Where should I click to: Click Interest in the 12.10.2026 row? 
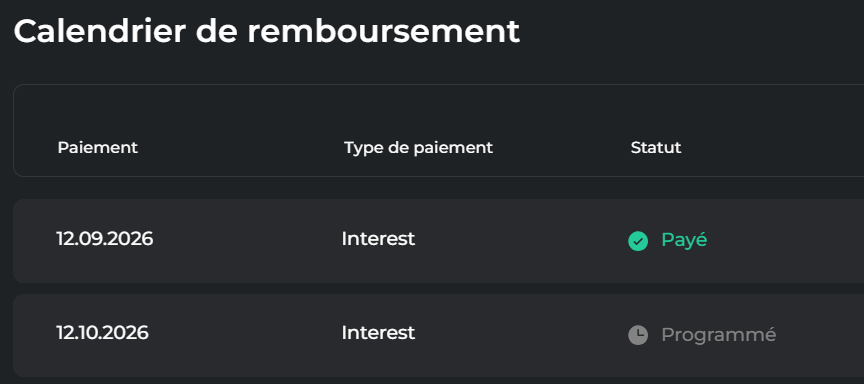378,333
